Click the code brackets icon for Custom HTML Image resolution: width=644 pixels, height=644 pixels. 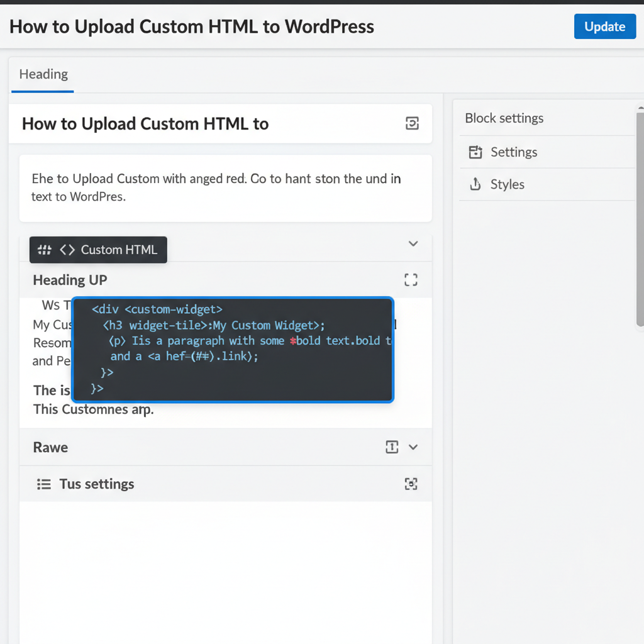[x=67, y=250]
